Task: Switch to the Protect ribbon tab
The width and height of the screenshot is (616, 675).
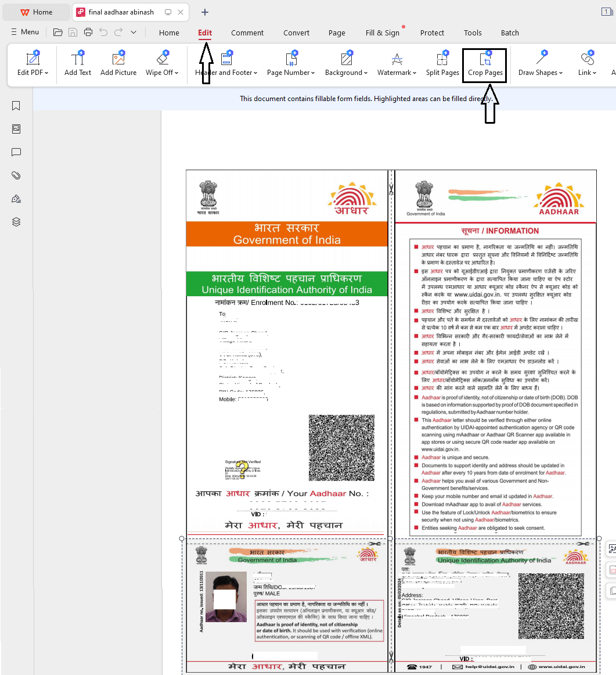Action: pyautogui.click(x=432, y=33)
